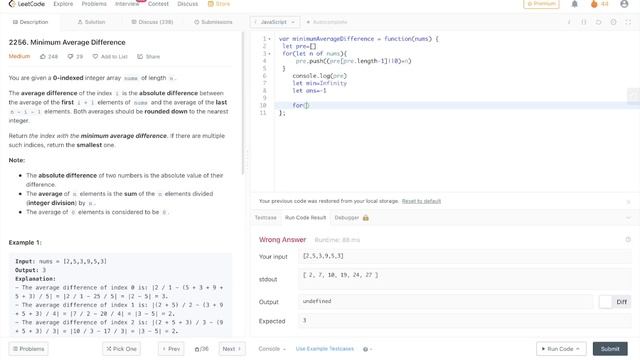Image resolution: width=640 pixels, height=360 pixels.
Task: Click the Expected output value 3
Action: coord(304,321)
